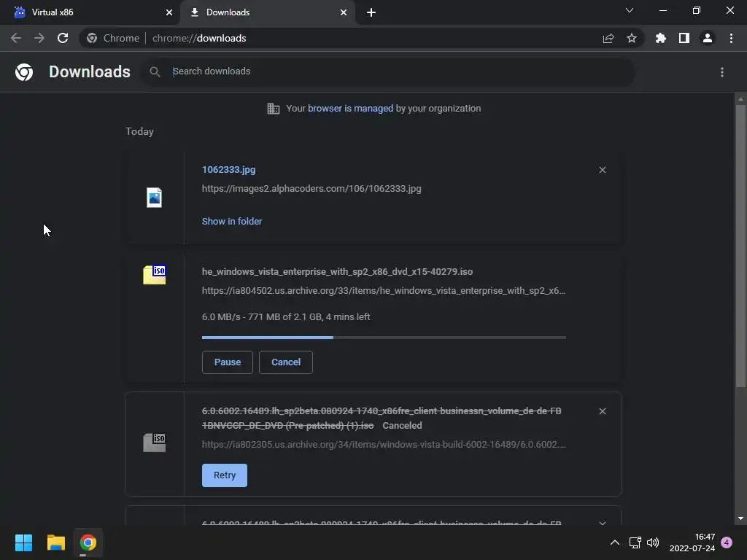Remove the canceled ISO download entry
Image resolution: width=747 pixels, height=560 pixels.
point(602,411)
